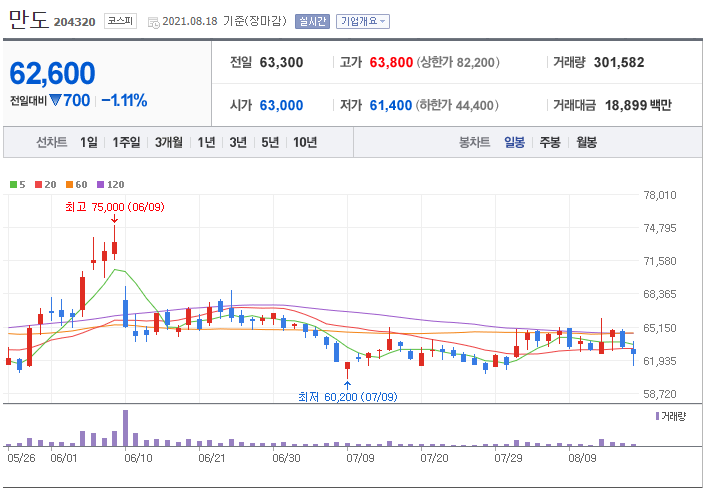The image size is (703, 488).
Task: Click the 07/09 date axis label
Action: click(360, 459)
